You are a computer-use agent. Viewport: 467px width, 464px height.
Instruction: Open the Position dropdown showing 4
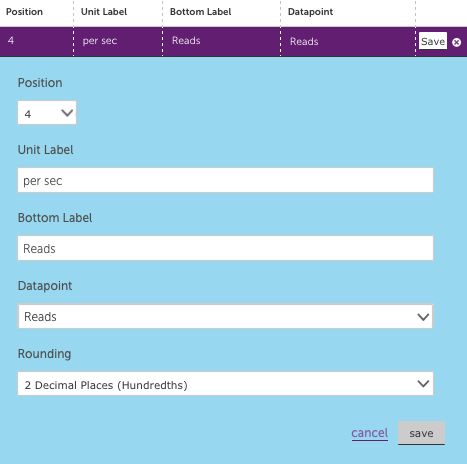click(47, 113)
